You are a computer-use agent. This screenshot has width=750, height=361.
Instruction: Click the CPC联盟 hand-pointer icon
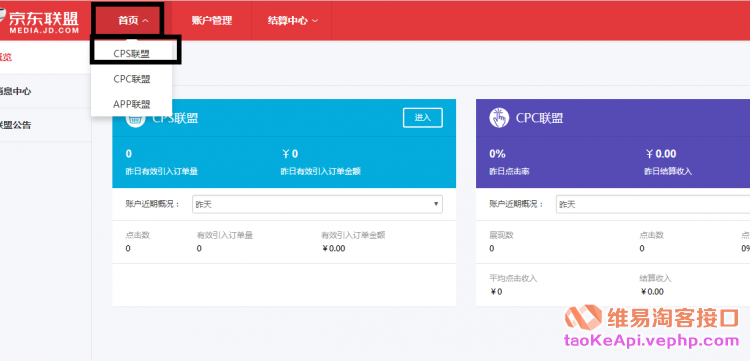tap(499, 118)
